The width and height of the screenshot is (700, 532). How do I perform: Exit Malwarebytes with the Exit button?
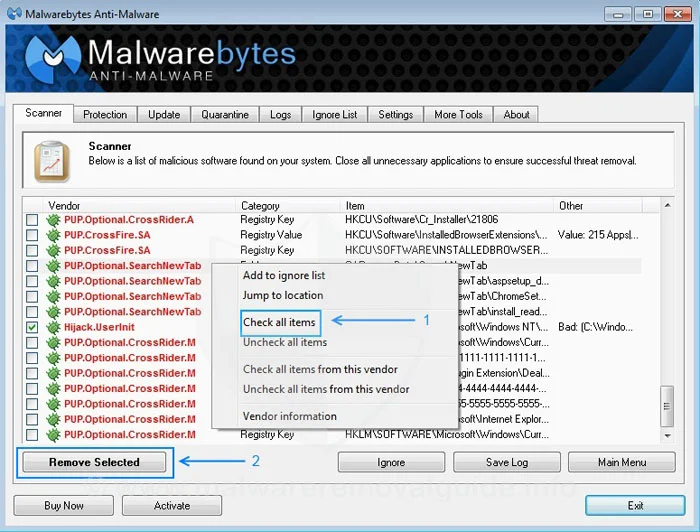[x=635, y=506]
